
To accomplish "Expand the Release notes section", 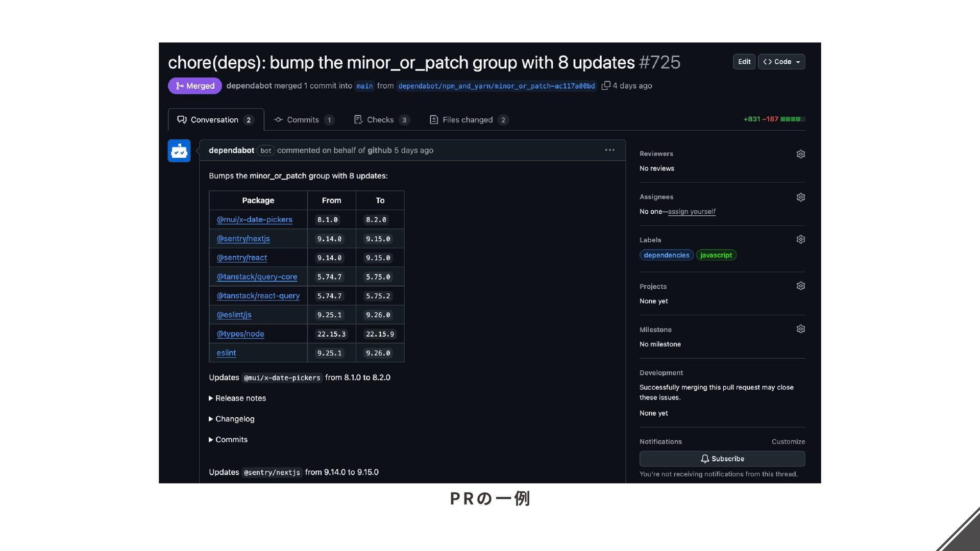I will tap(237, 398).
